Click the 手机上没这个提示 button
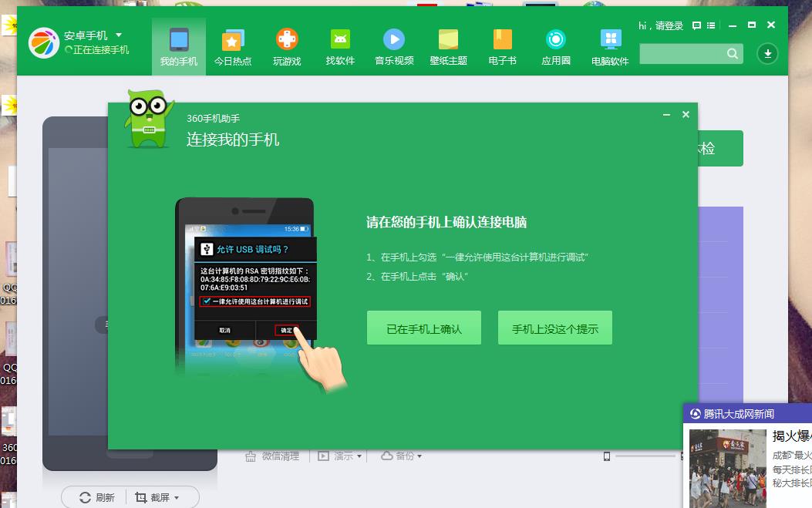The height and width of the screenshot is (508, 812). click(x=555, y=328)
